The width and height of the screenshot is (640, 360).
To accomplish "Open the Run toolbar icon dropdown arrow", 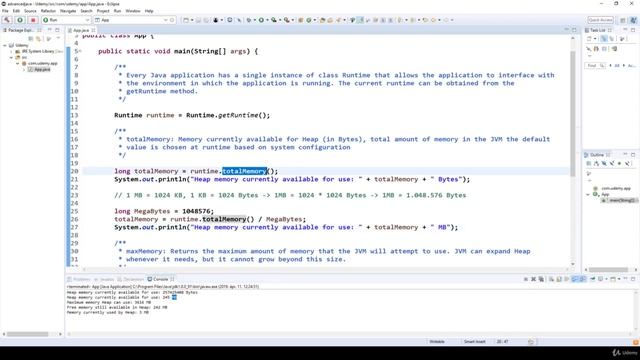I will click(267, 20).
